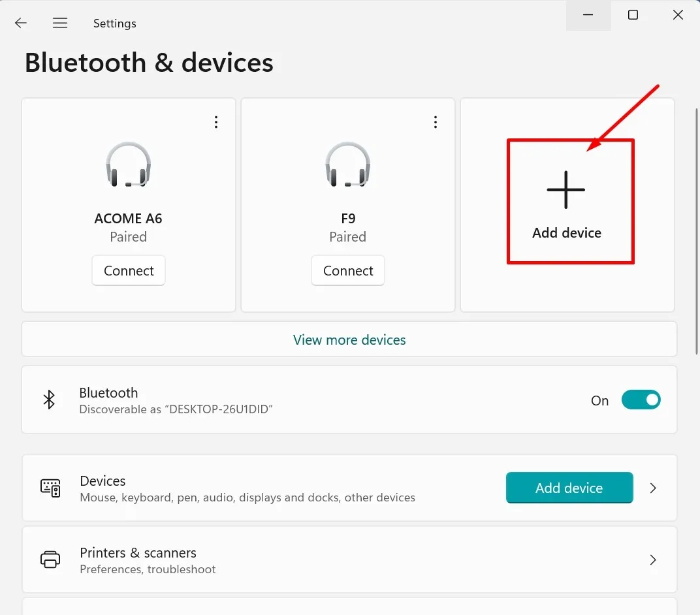Expand the Devices settings row
The width and height of the screenshot is (700, 615).
(653, 487)
